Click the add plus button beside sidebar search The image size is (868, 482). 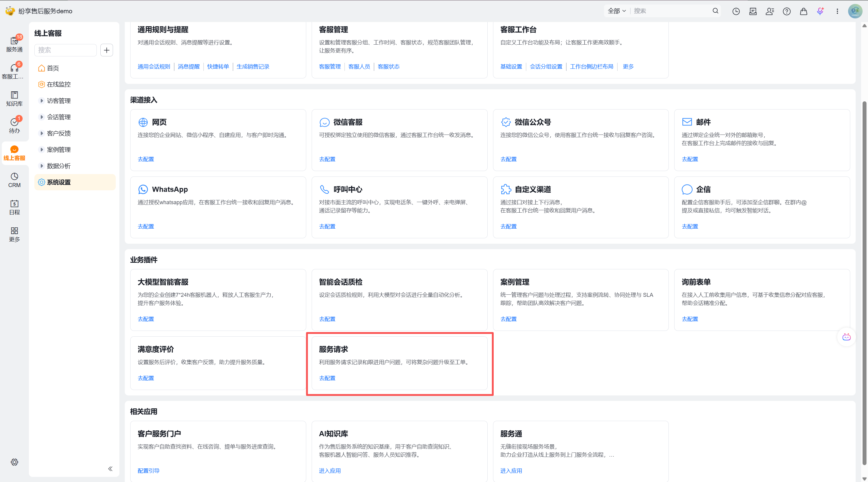pos(106,50)
